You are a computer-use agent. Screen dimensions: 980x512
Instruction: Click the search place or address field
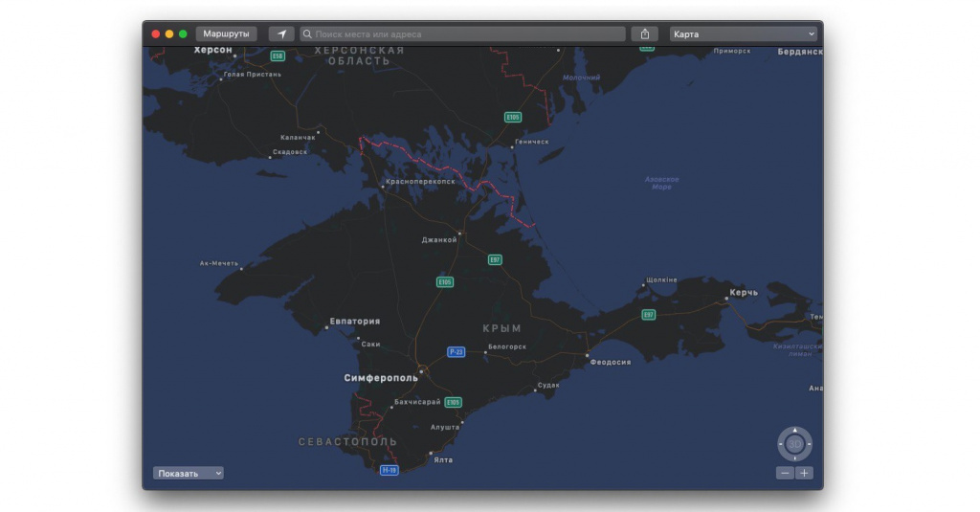click(x=464, y=33)
